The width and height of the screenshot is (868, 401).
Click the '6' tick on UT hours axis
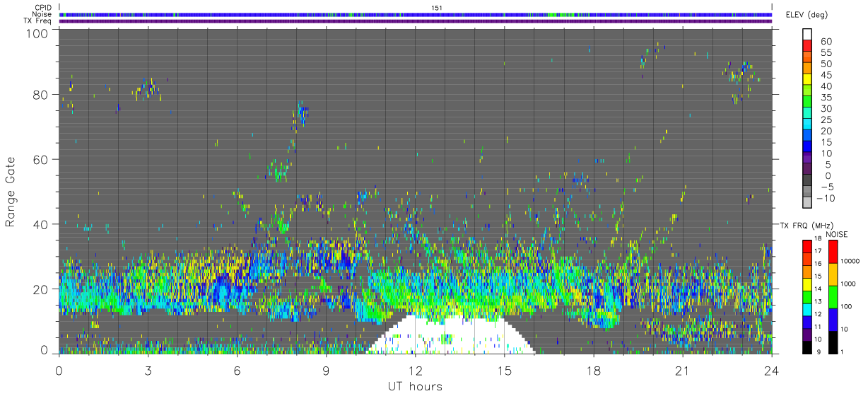pyautogui.click(x=237, y=370)
